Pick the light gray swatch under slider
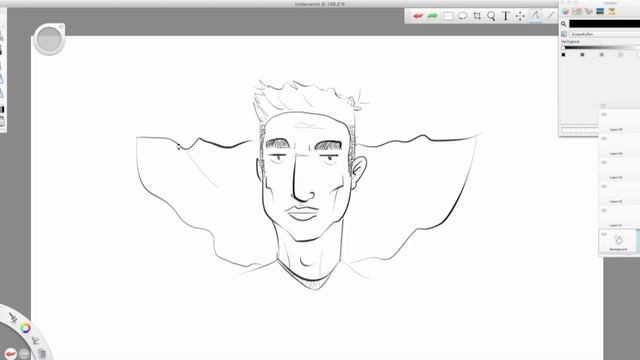The height and width of the screenshot is (360, 640). (621, 55)
